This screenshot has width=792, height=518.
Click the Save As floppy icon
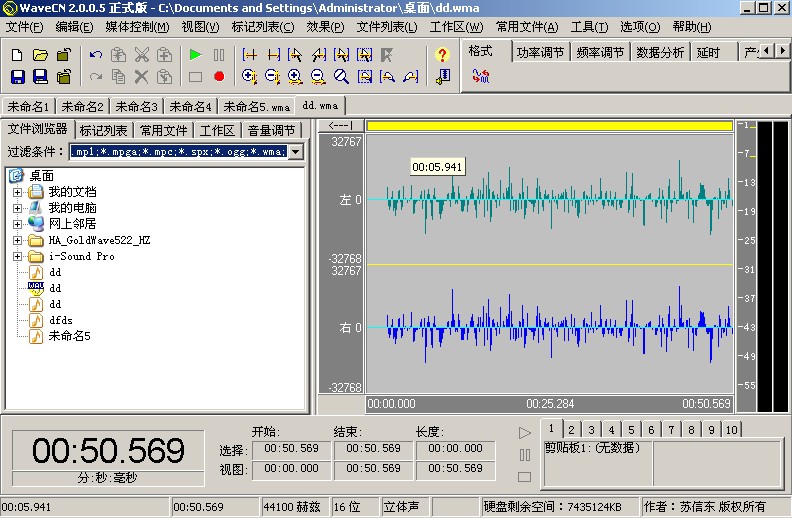tap(40, 77)
